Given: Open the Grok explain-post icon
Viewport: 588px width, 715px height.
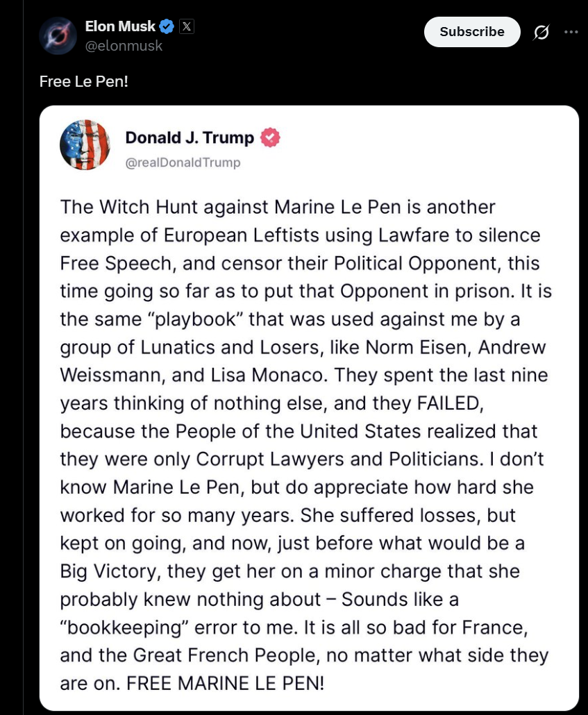Looking at the screenshot, I should pyautogui.click(x=541, y=33).
